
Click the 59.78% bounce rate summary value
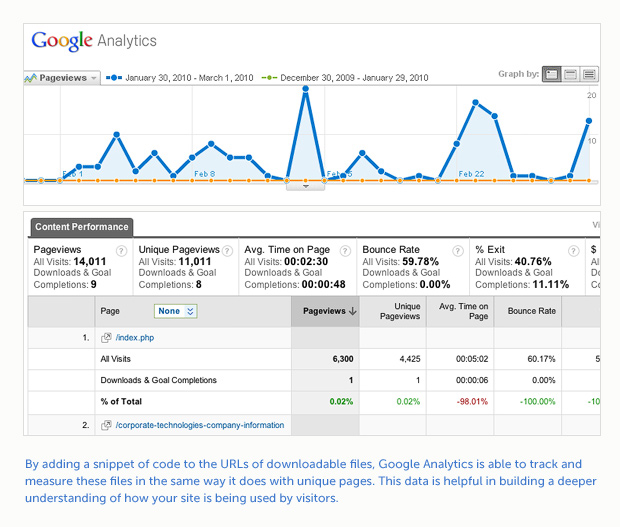tap(420, 262)
